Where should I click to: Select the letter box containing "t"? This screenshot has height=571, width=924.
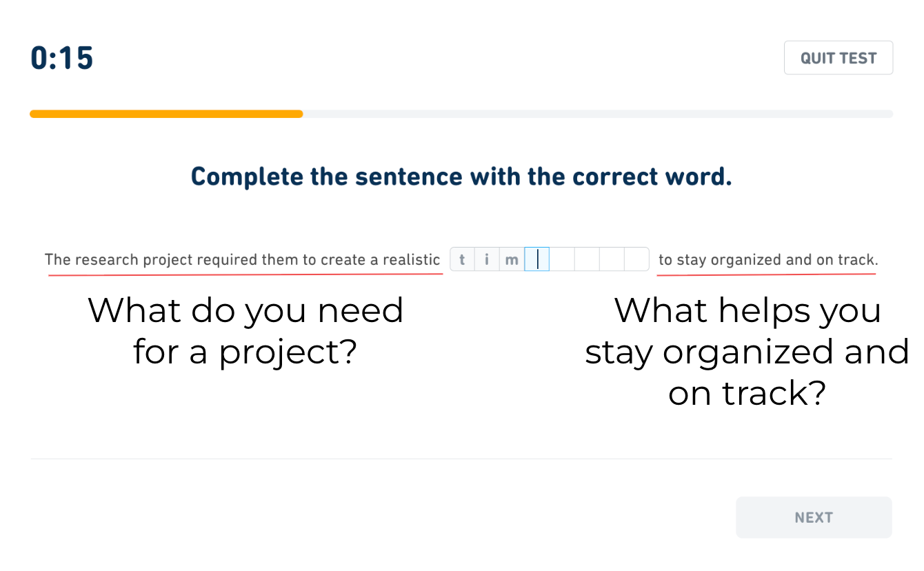462,260
